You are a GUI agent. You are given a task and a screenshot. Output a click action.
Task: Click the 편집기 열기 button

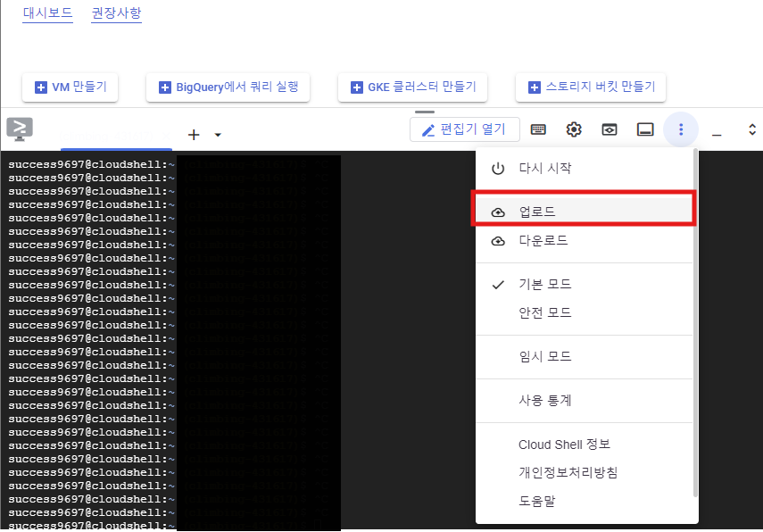pyautogui.click(x=465, y=129)
